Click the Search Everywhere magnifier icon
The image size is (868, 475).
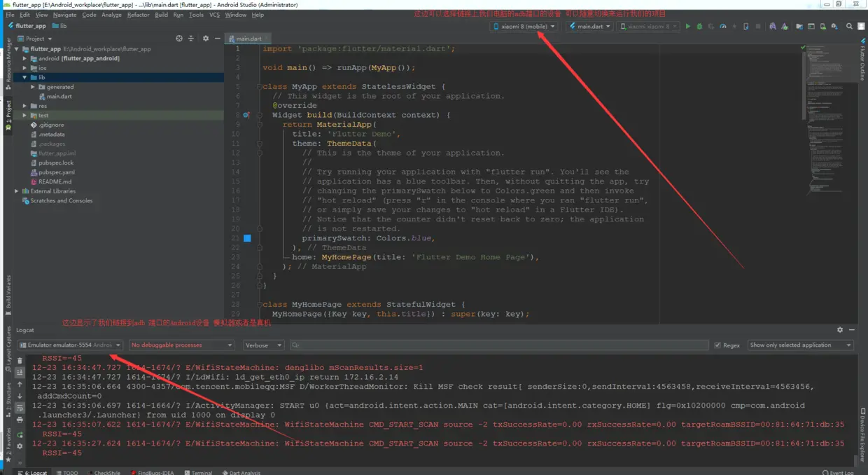849,27
